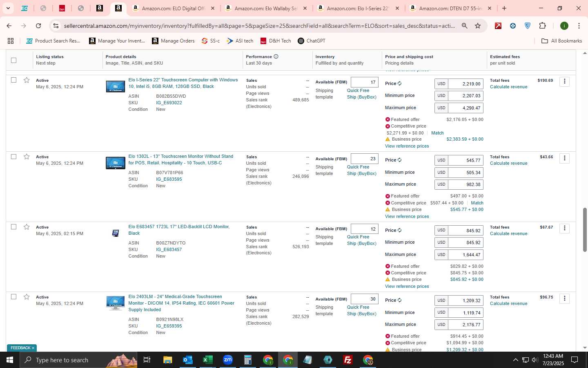Image resolution: width=588 pixels, height=368 pixels.
Task: Edit the minimum price field showing 1,119.74
Action: coord(465,312)
